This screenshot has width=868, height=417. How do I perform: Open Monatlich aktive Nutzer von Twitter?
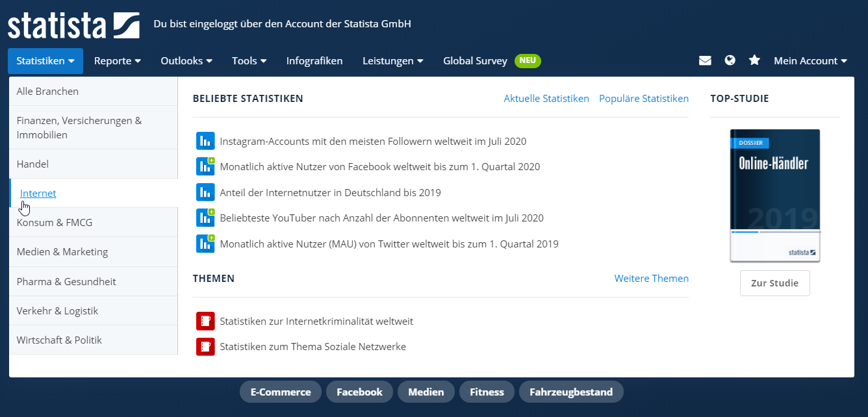coord(389,244)
